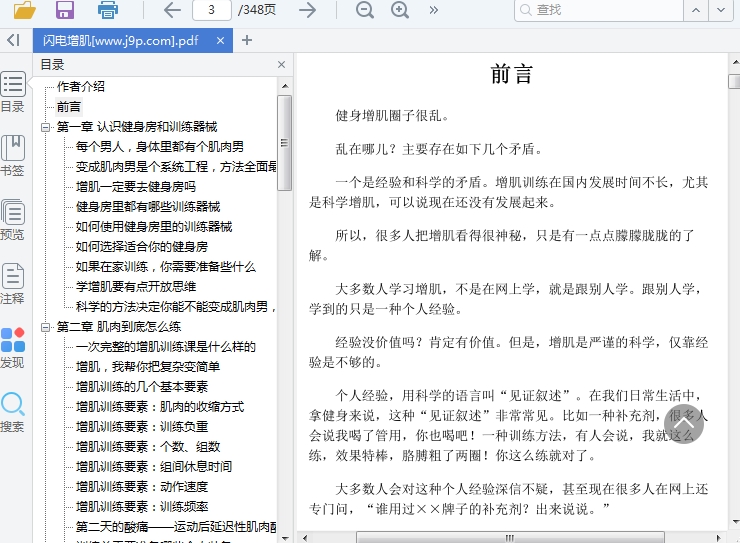Show more toolbar tools via double chevron
This screenshot has width=740, height=543.
pyautogui.click(x=434, y=10)
